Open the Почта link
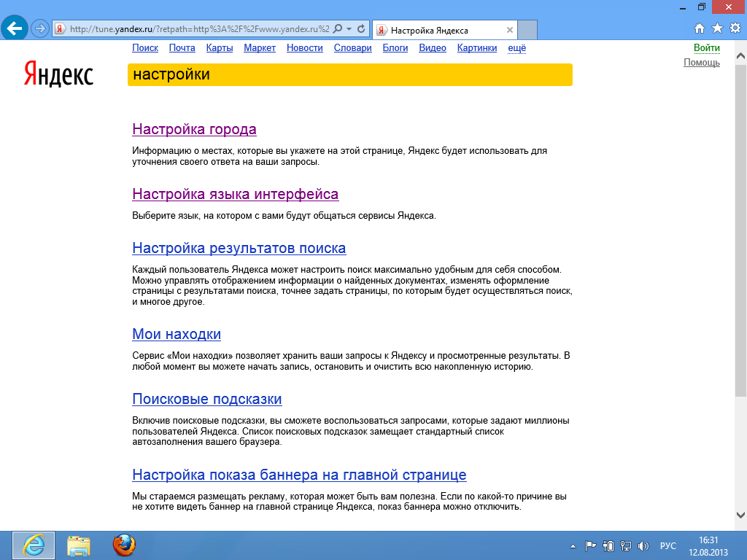The width and height of the screenshot is (747, 560). (182, 47)
